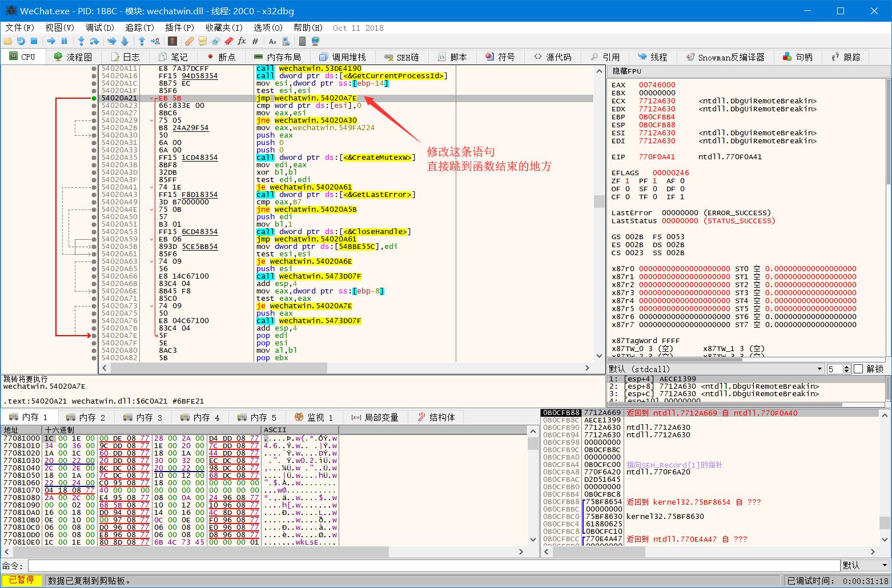Toggle the 解锁 checkbox
This screenshot has width=892, height=588.
(x=858, y=369)
